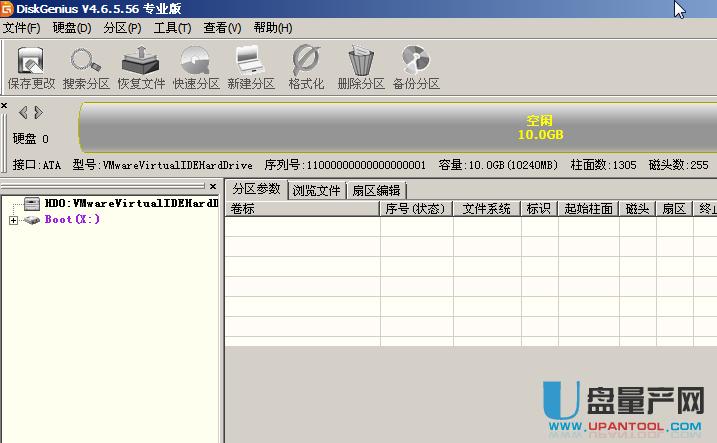Expand the Boot(X:) tree node

tap(13, 220)
